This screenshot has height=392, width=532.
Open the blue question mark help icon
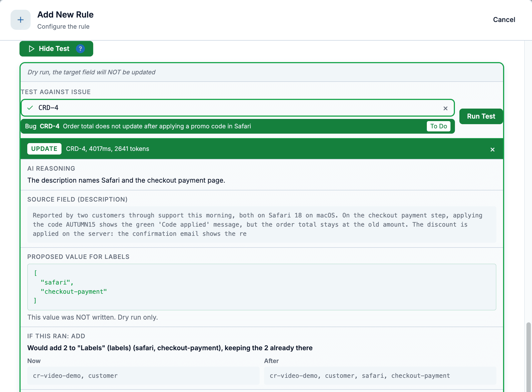pos(80,49)
